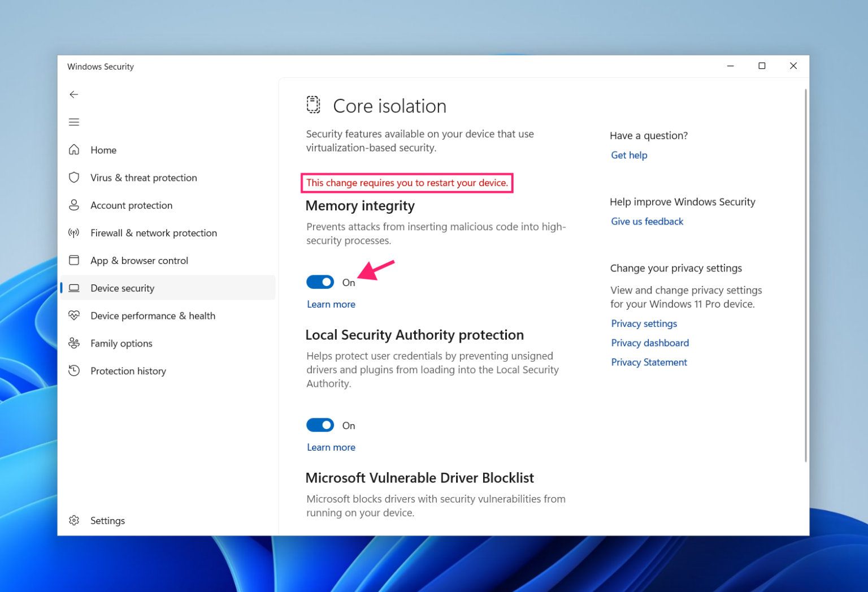Minimize the Windows Security window
The width and height of the screenshot is (868, 592).
pos(730,66)
